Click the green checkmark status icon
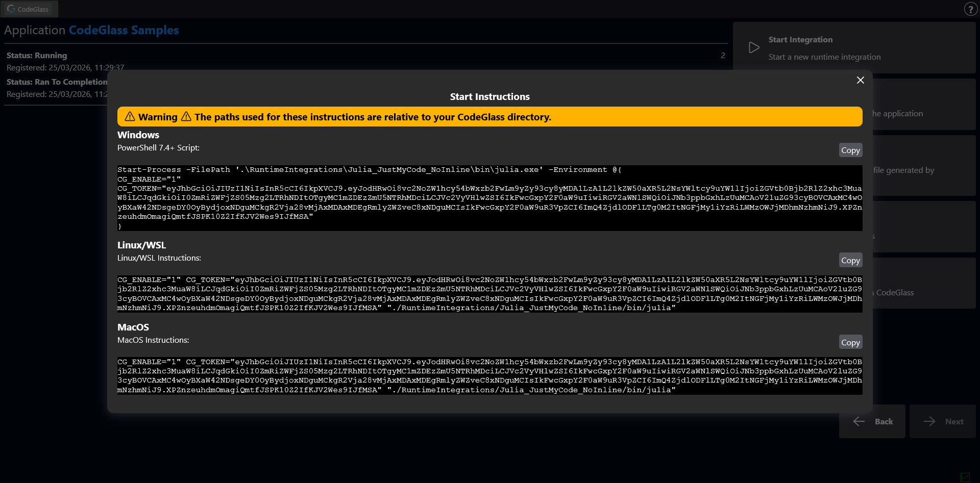This screenshot has height=483, width=980. click(x=965, y=477)
